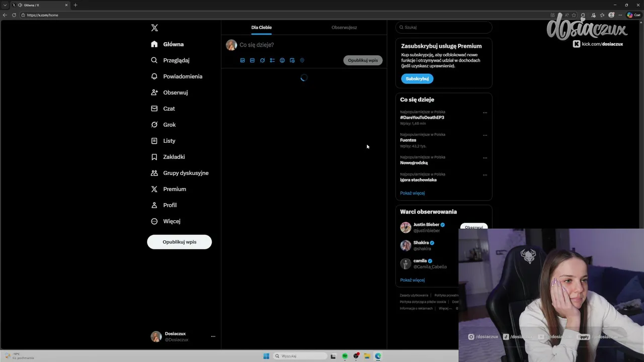This screenshot has width=644, height=362.
Task: Open browser settings three-dots menu
Action: point(621,15)
